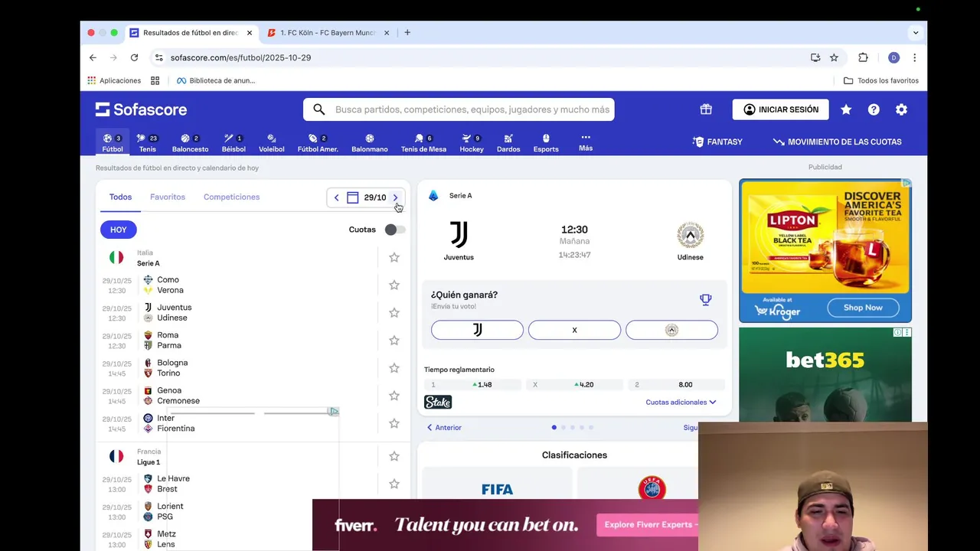This screenshot has width=980, height=551.
Task: Click INICIAR SESIÓN button
Action: pos(781,109)
